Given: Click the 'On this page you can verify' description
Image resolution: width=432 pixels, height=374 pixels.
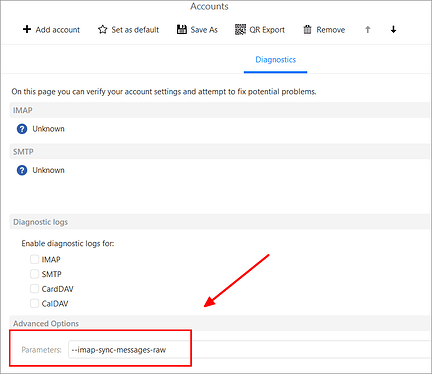Looking at the screenshot, I should click(x=164, y=92).
